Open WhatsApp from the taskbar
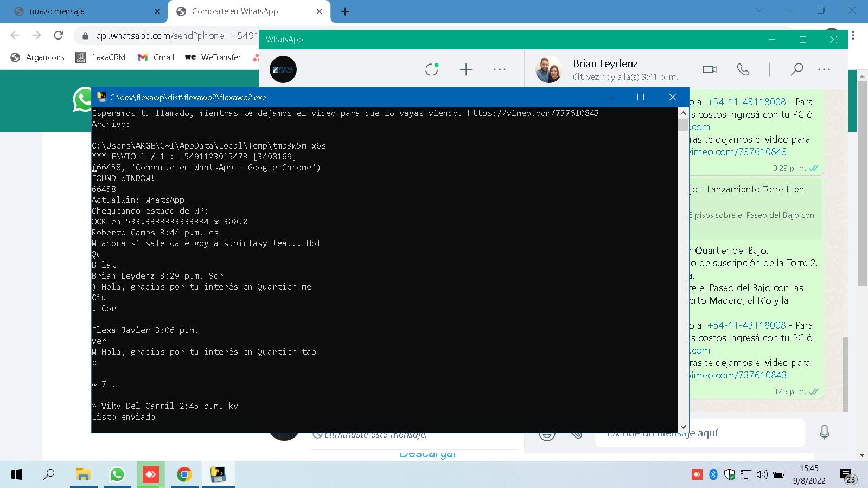Viewport: 868px width, 488px height. coord(117,475)
